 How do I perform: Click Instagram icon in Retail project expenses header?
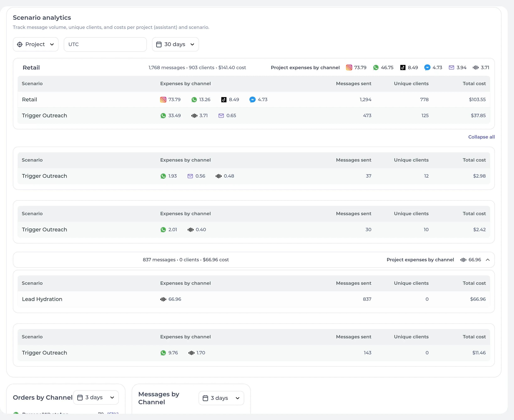click(x=349, y=68)
